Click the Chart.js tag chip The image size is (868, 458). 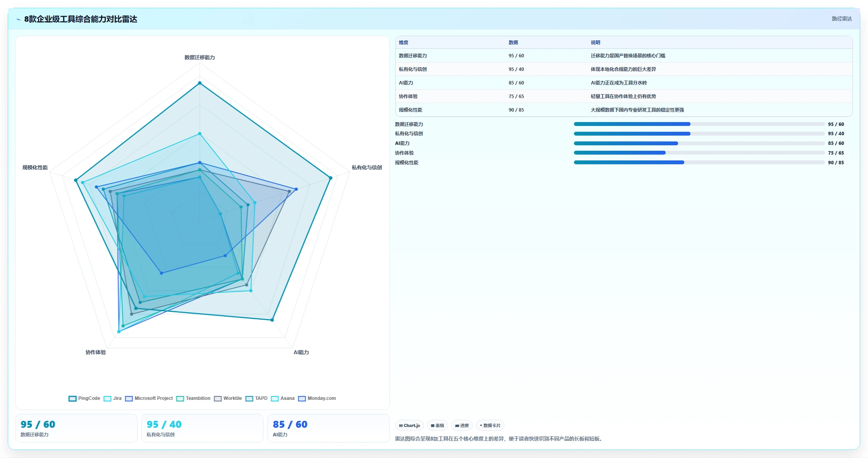pos(410,425)
